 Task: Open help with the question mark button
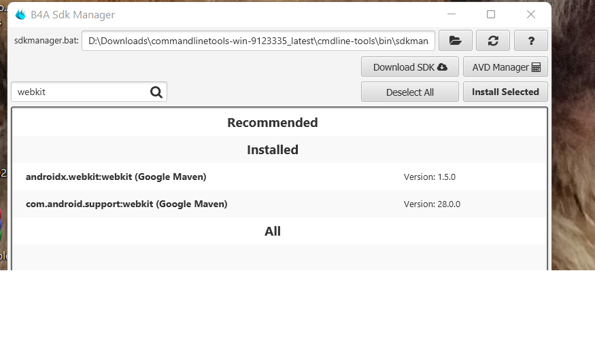(531, 41)
